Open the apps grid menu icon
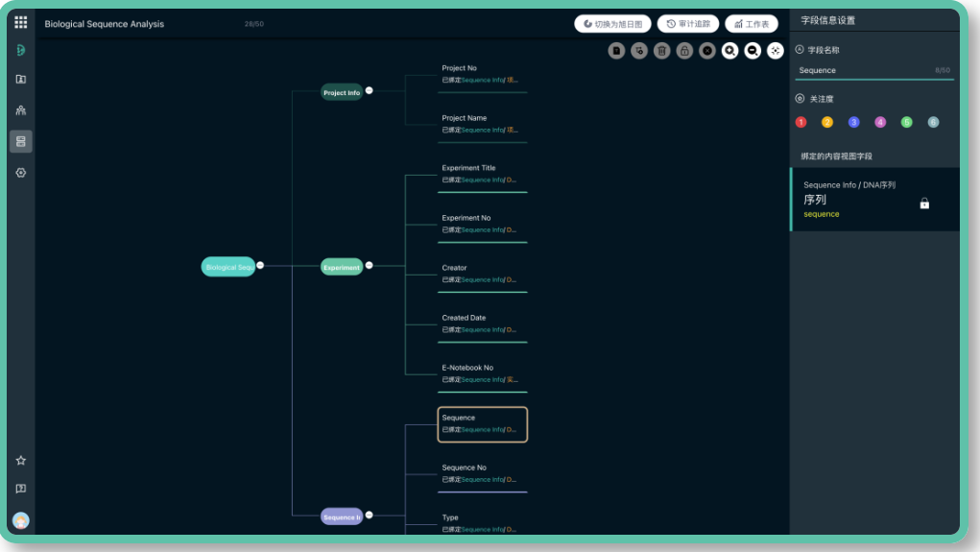 20,23
